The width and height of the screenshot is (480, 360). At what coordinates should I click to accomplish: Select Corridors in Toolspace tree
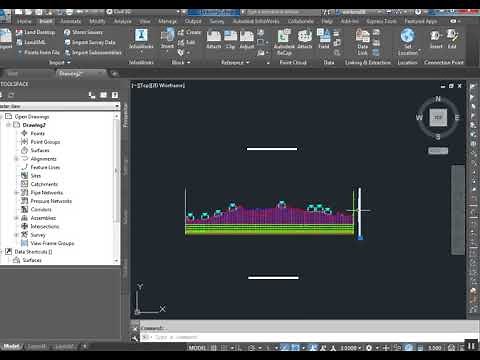click(x=41, y=209)
